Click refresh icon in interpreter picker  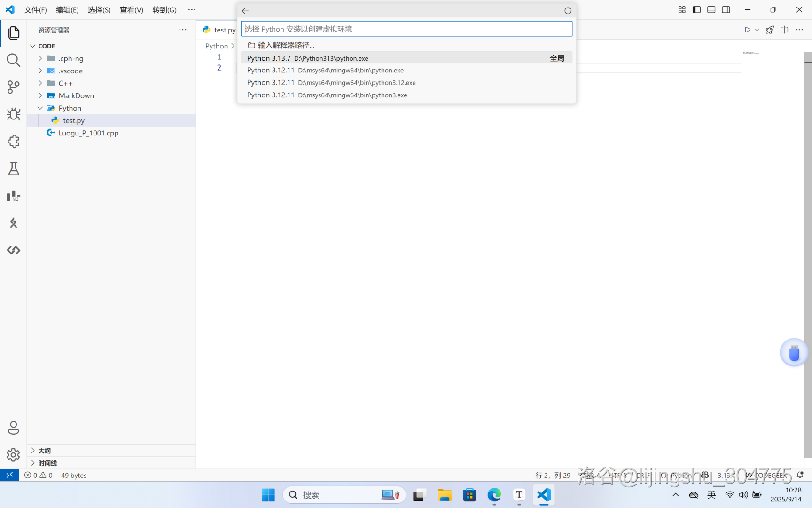coord(568,11)
